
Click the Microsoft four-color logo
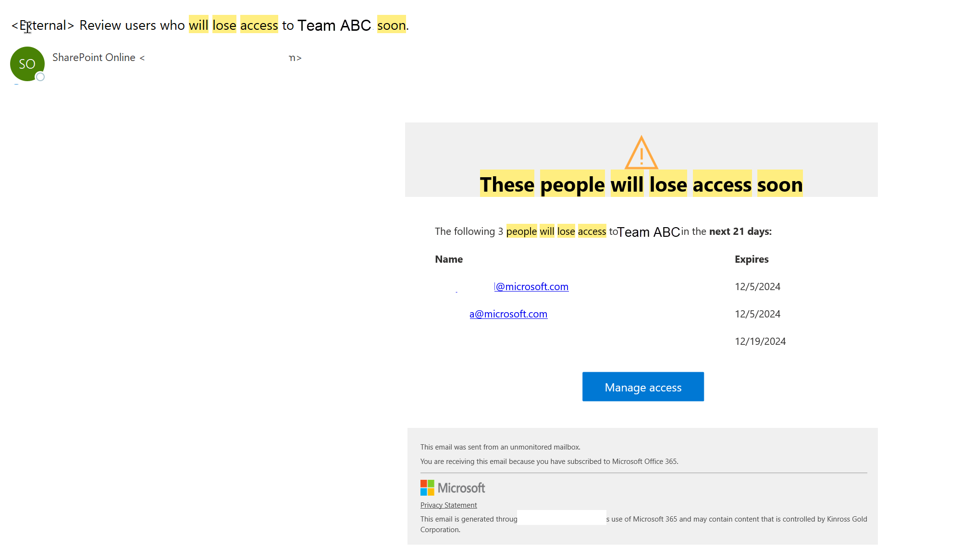click(427, 487)
